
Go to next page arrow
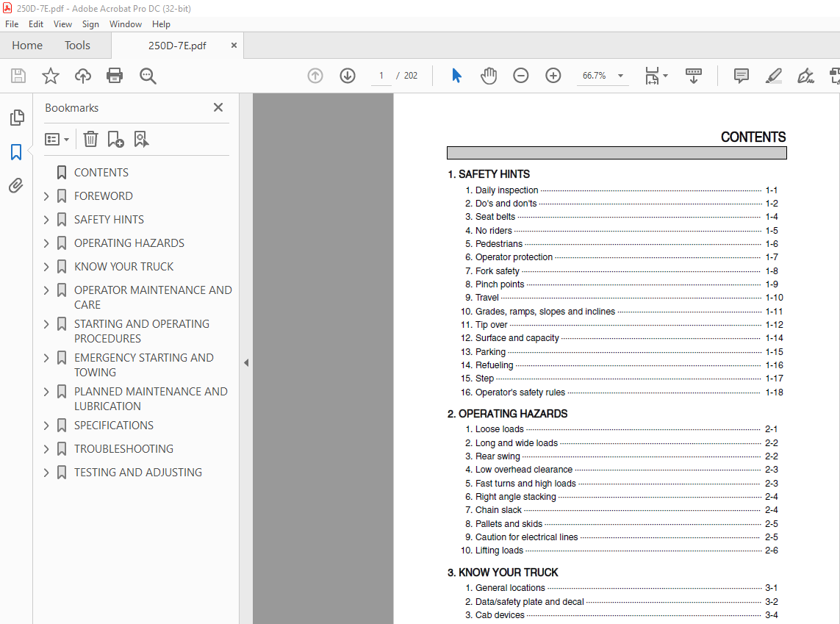[x=348, y=76]
